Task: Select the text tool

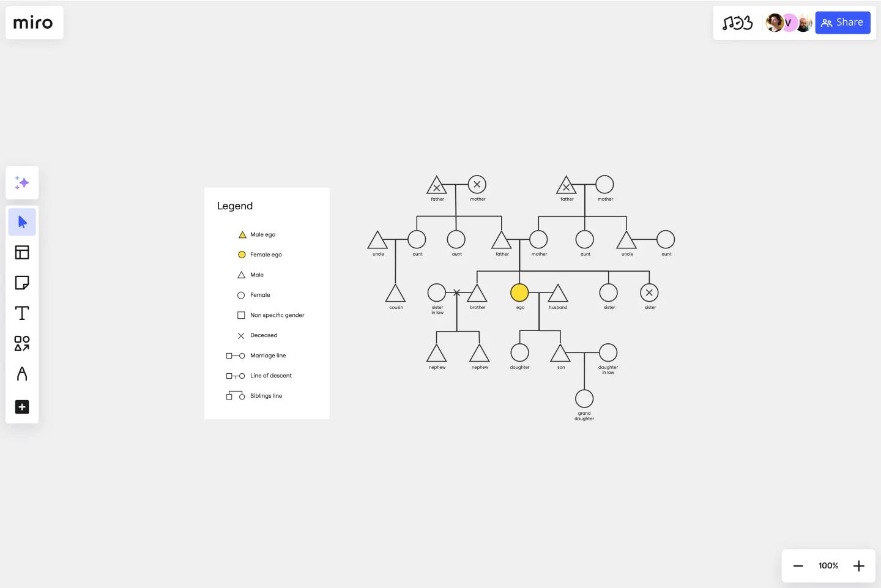Action: click(22, 313)
